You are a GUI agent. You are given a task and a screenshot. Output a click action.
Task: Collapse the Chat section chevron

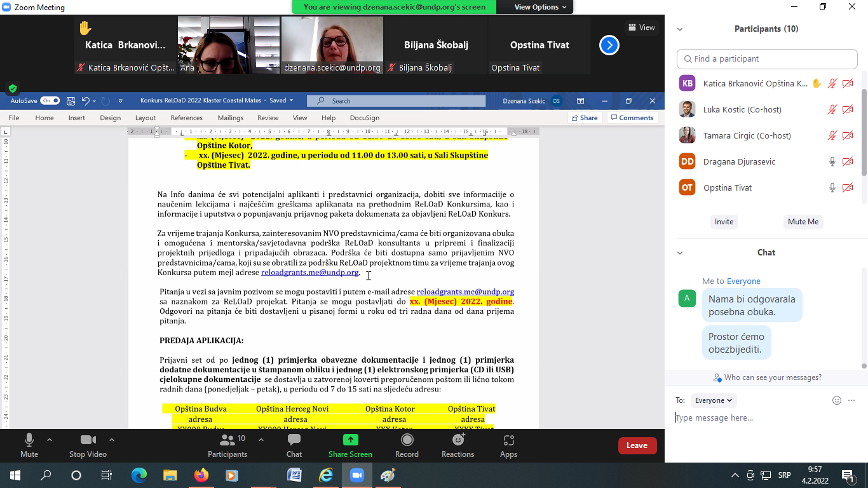click(680, 253)
